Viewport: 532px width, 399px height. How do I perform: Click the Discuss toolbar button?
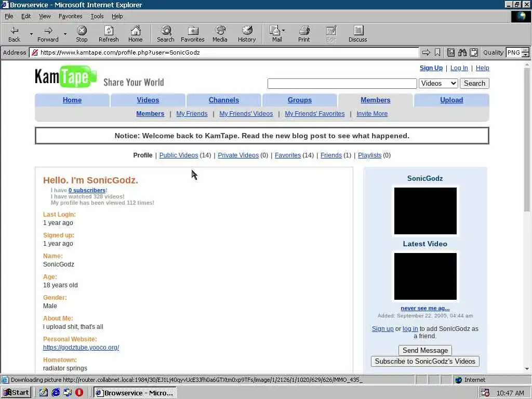click(357, 34)
